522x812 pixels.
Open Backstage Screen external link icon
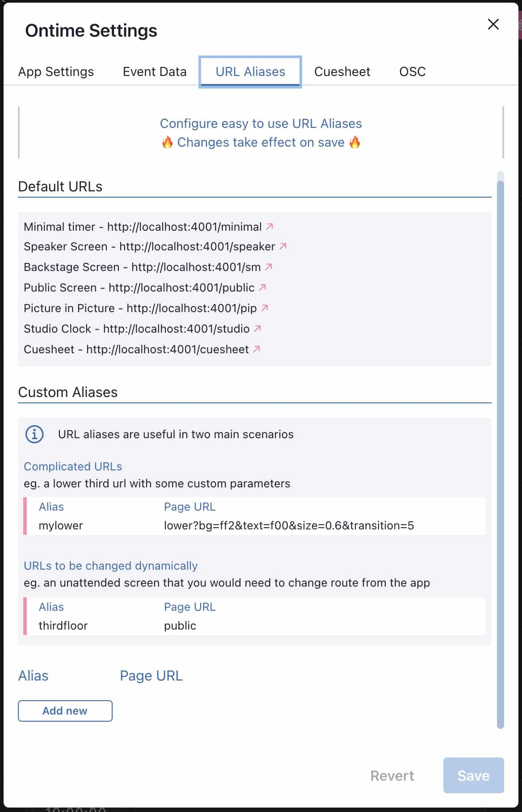point(269,267)
